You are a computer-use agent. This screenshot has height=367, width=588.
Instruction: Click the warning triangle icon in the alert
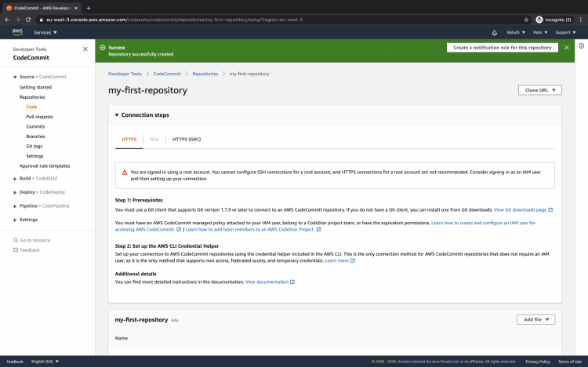pyautogui.click(x=125, y=173)
